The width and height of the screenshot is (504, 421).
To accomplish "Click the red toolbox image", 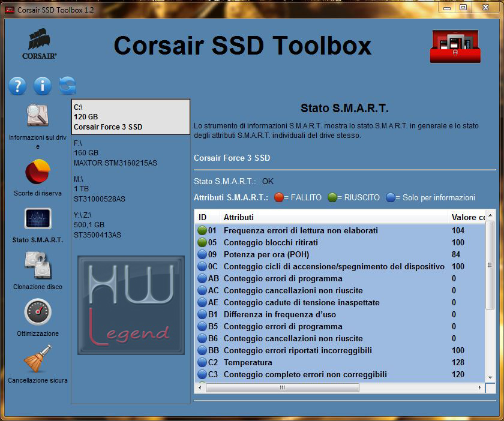I will [455, 47].
